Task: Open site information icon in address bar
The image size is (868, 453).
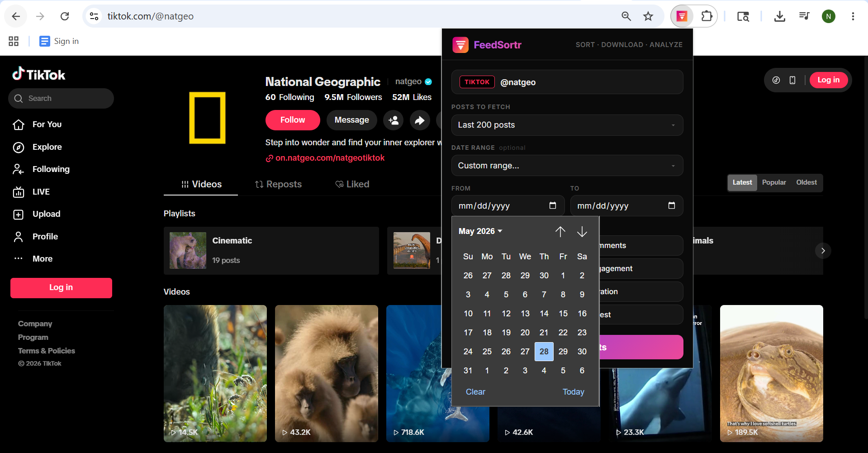Action: [x=94, y=16]
